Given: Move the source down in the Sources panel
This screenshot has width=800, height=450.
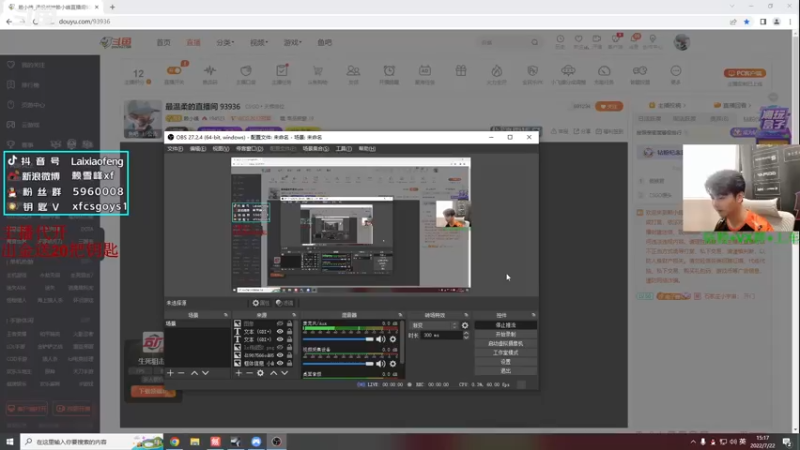Looking at the screenshot, I should [284, 373].
